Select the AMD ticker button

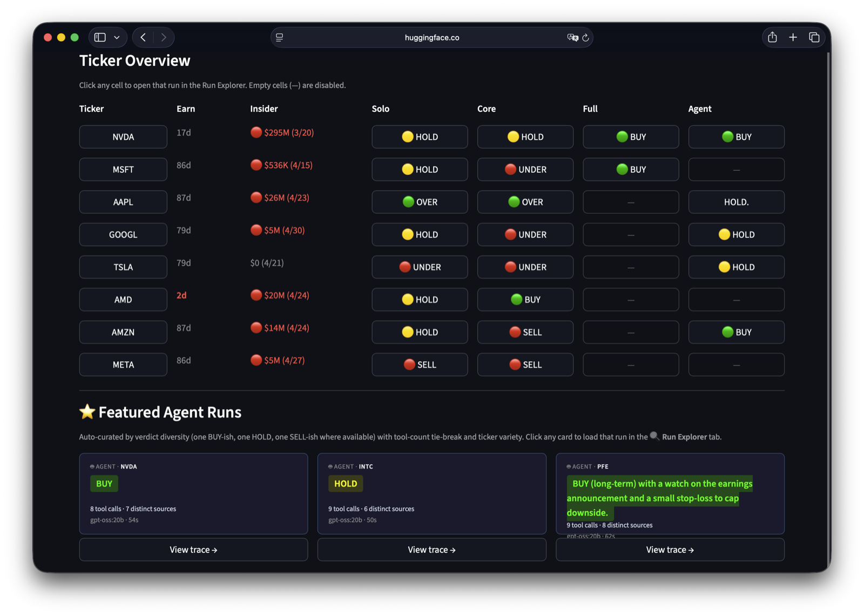[123, 300]
